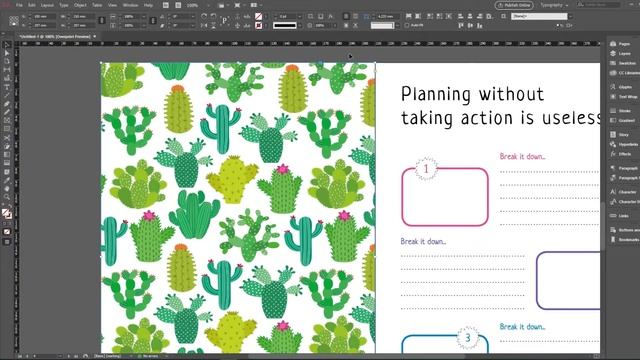Open the Window menu
The image size is (640, 360).
(130, 5)
